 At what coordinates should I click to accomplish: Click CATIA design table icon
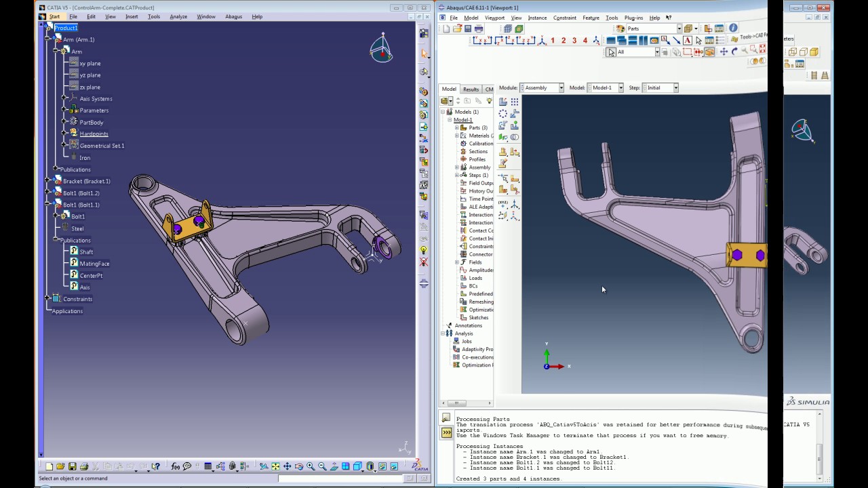click(x=208, y=466)
